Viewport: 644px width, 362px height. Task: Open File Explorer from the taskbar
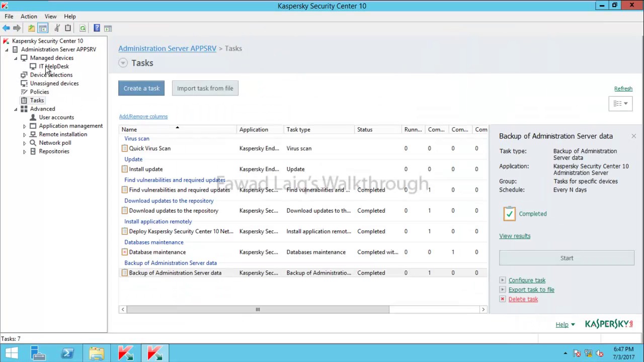pyautogui.click(x=97, y=353)
